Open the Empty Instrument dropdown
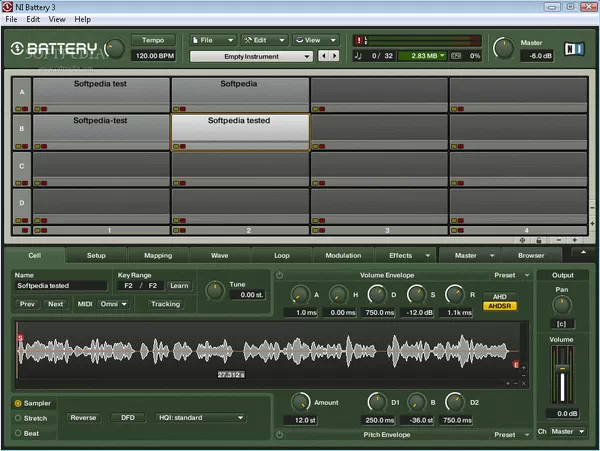 click(x=250, y=57)
